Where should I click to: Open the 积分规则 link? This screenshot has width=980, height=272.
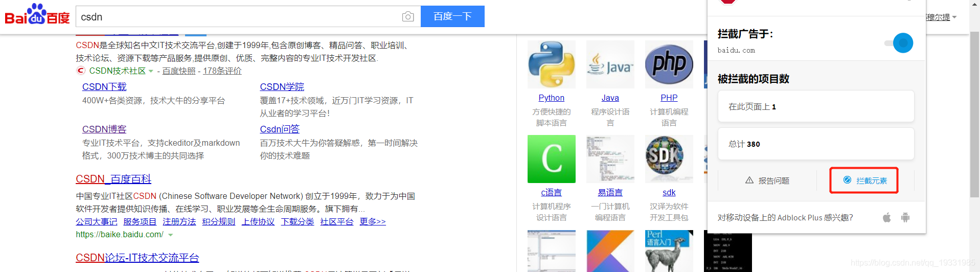pos(219,221)
